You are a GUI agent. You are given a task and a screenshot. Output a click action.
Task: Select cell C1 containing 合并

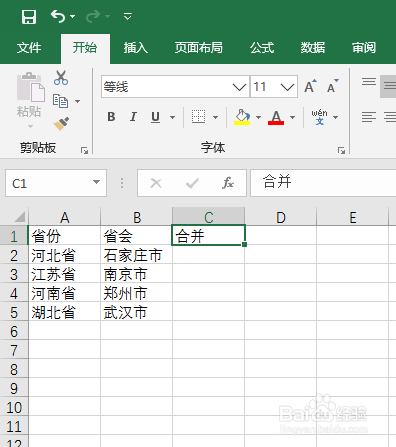coord(208,236)
